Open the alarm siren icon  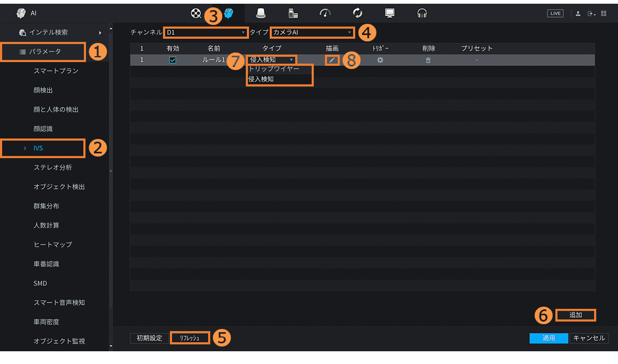pos(260,13)
